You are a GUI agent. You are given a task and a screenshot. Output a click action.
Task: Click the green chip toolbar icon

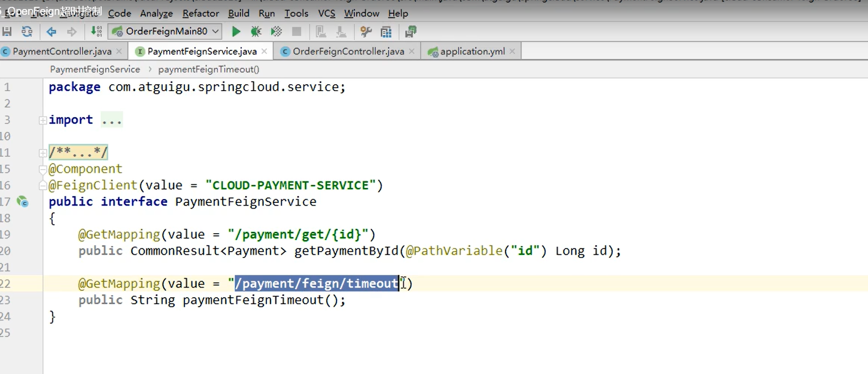point(411,32)
